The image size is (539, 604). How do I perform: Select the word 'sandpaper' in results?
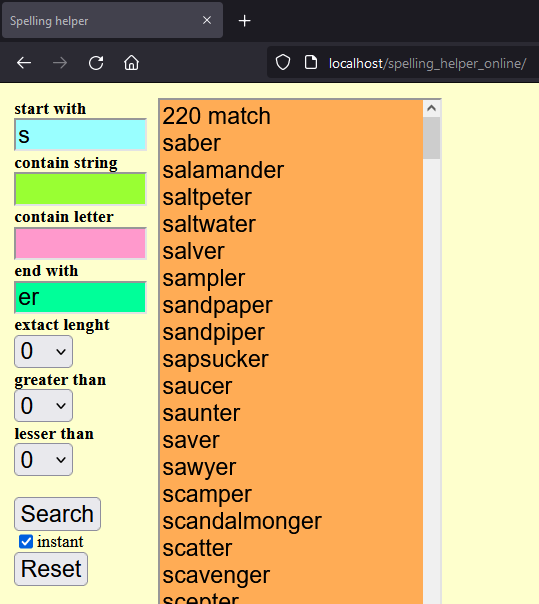[217, 305]
